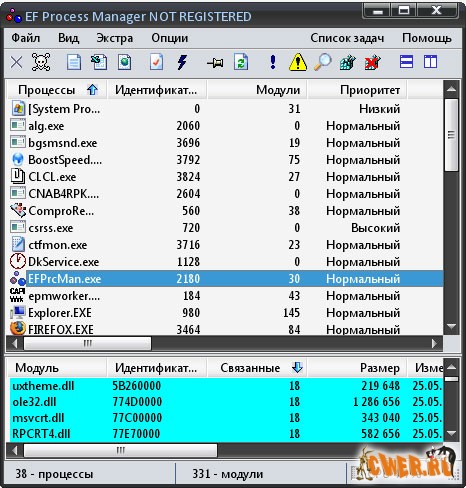
Task: Click process list vertical scrollbar thumb
Action: (x=451, y=135)
